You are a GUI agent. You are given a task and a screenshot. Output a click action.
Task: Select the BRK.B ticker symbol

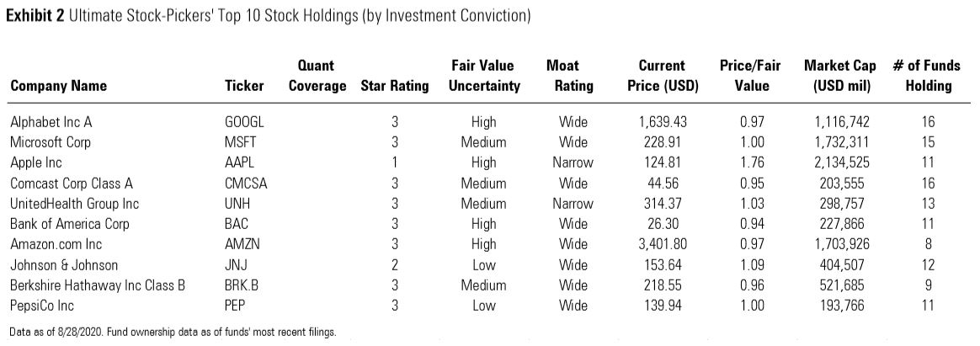242,285
